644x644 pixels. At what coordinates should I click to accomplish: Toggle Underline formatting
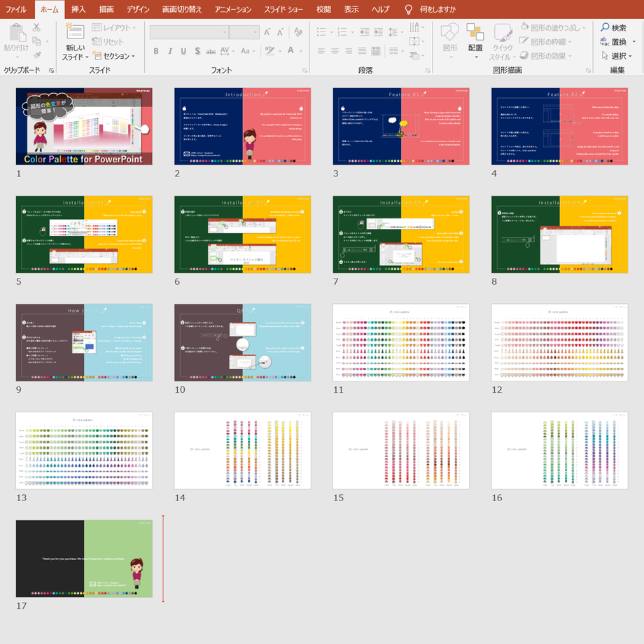(183, 51)
